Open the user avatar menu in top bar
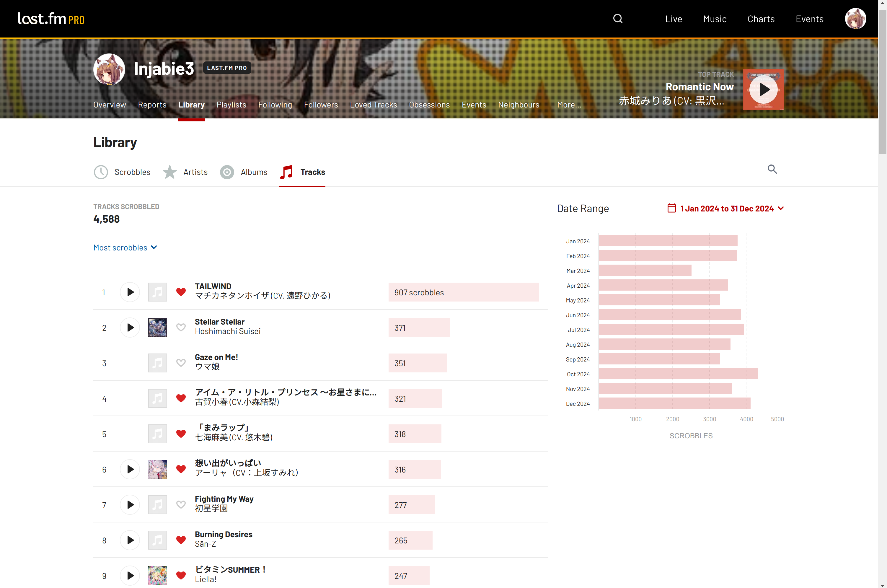This screenshot has height=588, width=887. pyautogui.click(x=855, y=19)
